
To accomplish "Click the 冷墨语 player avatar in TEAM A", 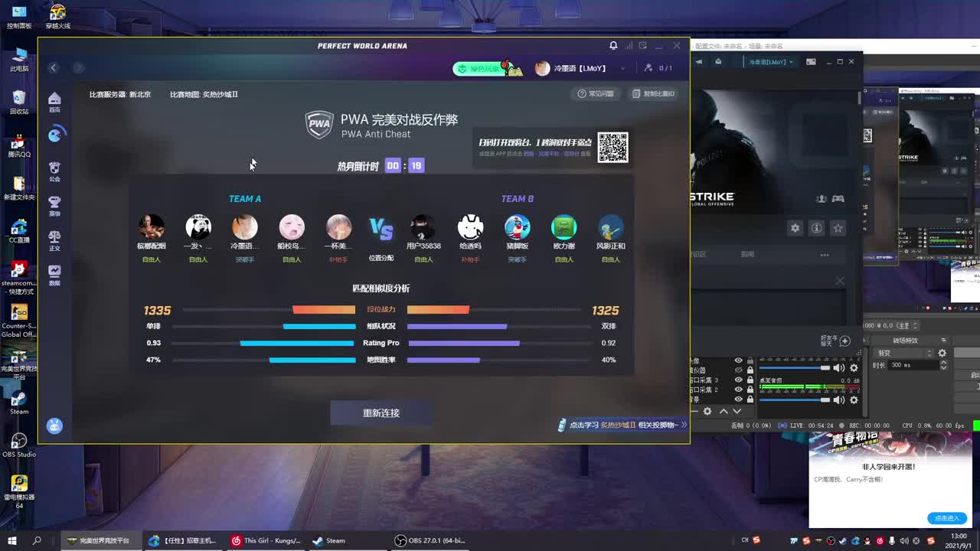I will pos(245,228).
